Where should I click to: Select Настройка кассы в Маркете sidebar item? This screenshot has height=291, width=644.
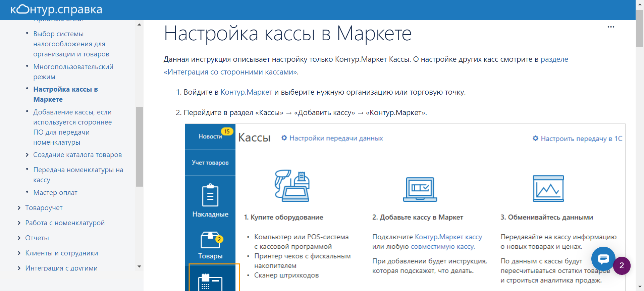coord(65,94)
